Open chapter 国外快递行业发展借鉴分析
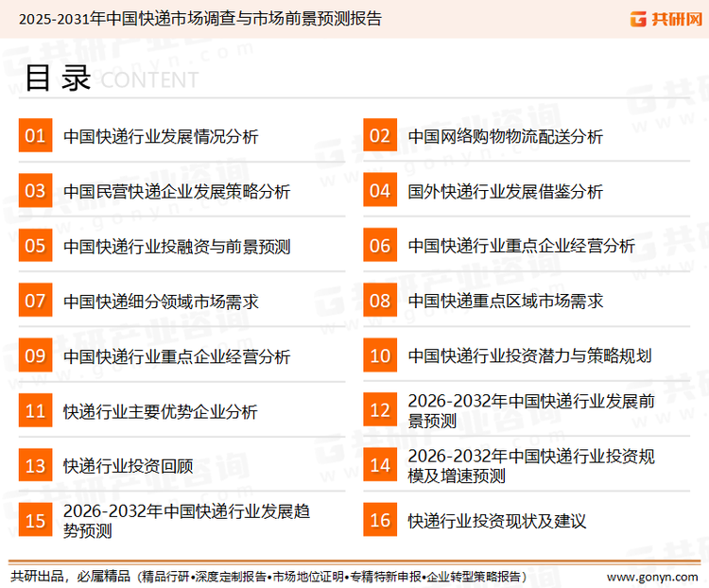709x588 pixels. coord(505,191)
